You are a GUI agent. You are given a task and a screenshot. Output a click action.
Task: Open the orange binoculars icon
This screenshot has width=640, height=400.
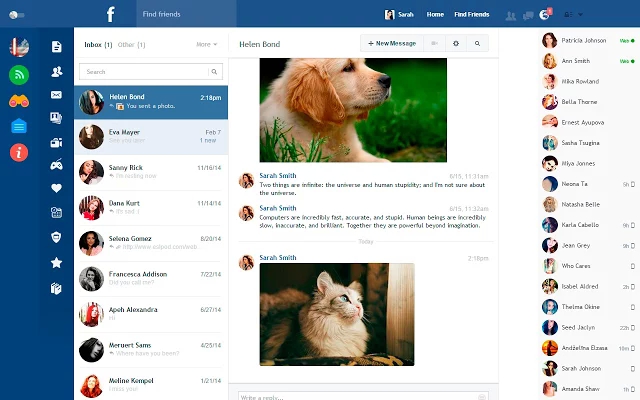pyautogui.click(x=18, y=100)
